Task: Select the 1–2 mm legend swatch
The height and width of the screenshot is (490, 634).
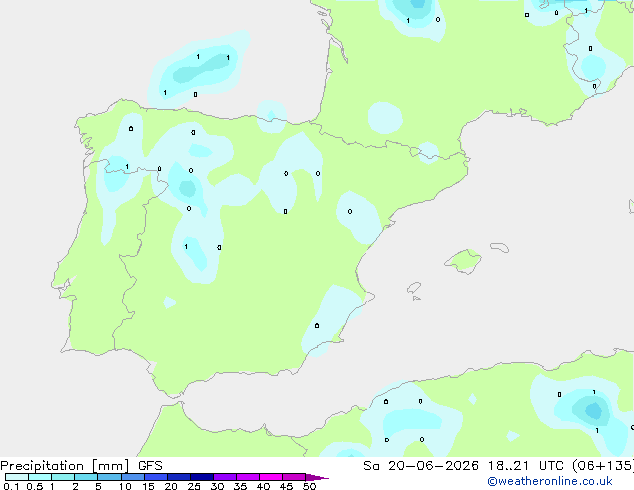Action: pos(63,477)
